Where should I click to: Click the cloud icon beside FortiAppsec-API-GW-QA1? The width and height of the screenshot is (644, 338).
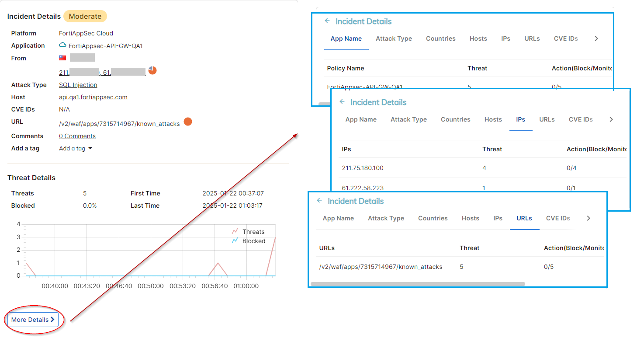tap(62, 45)
